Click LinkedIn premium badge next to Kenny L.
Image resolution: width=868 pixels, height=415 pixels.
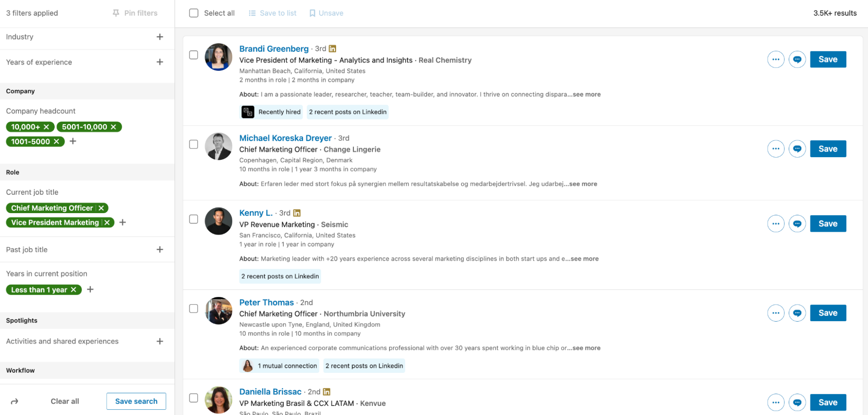click(297, 213)
